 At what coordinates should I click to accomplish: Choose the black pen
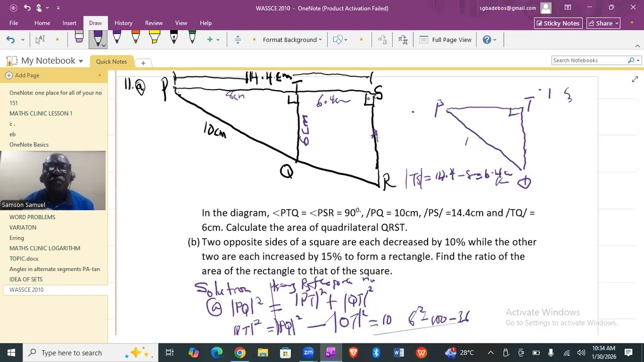tap(174, 38)
